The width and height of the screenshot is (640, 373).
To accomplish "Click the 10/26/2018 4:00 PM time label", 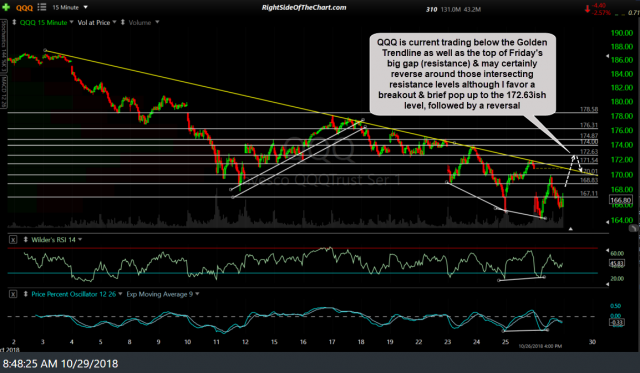I will [x=540, y=346].
